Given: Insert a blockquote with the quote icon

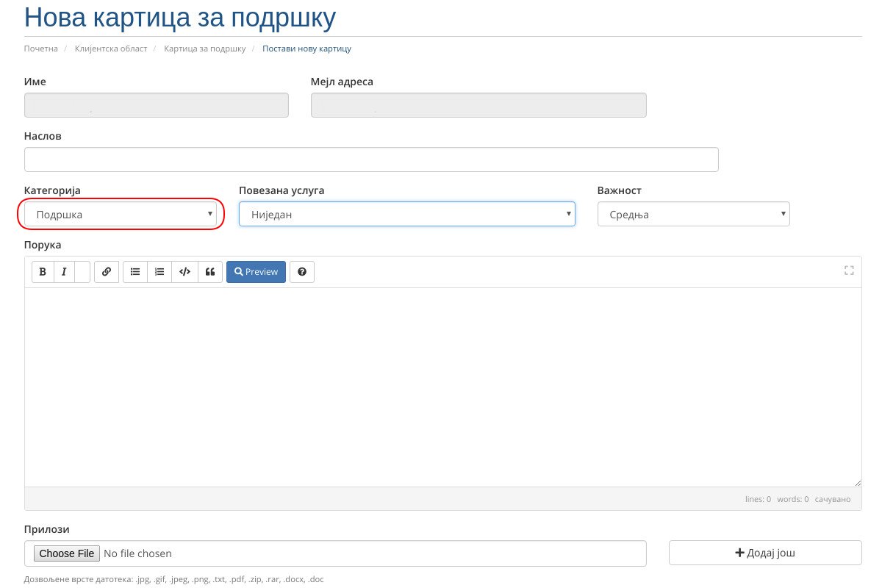Looking at the screenshot, I should coord(209,272).
